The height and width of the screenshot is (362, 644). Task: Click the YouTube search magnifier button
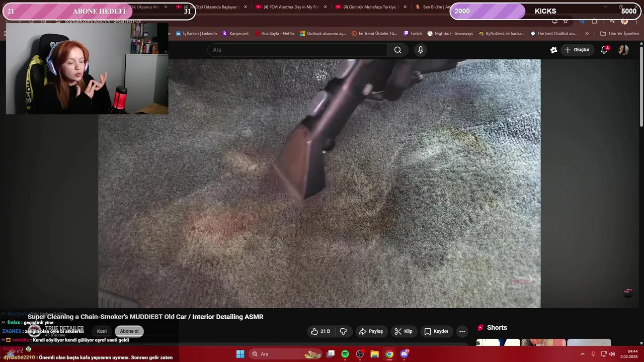(x=397, y=50)
